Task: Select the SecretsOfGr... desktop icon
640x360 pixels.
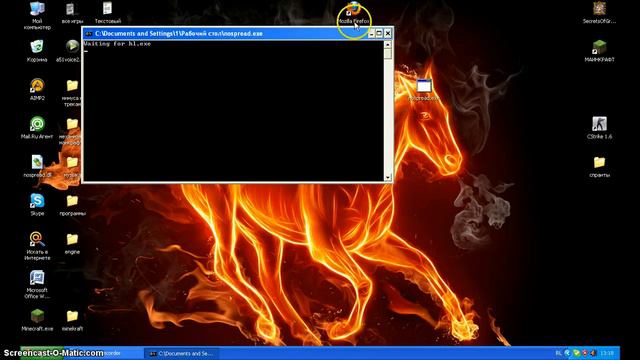Action: 599,9
